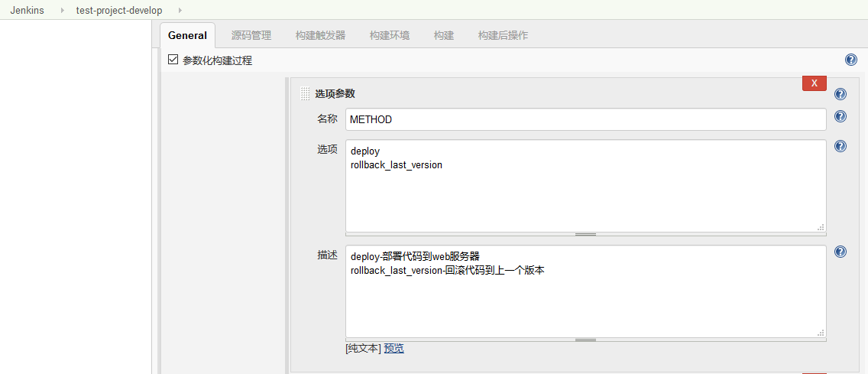Screen dimensions: 868x374
Task: Open help icon next to 描述 textarea
Action: [x=840, y=252]
